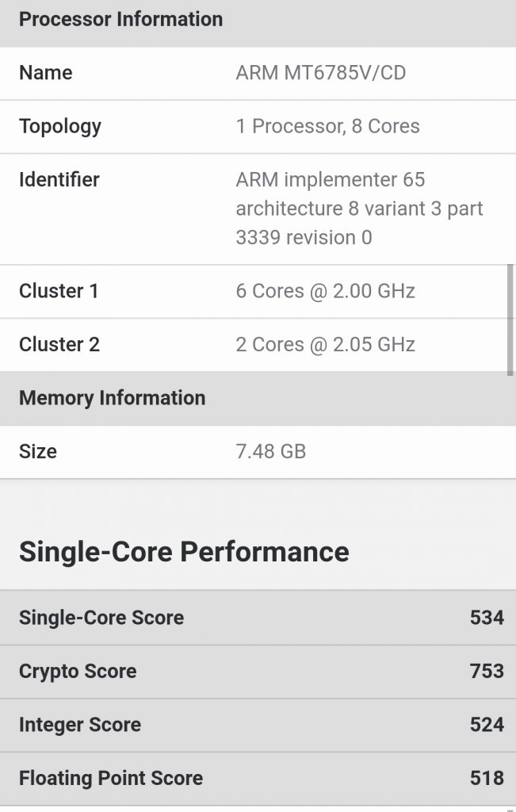This screenshot has width=516, height=812.
Task: Tap the Cluster 2 row label
Action: [x=59, y=344]
